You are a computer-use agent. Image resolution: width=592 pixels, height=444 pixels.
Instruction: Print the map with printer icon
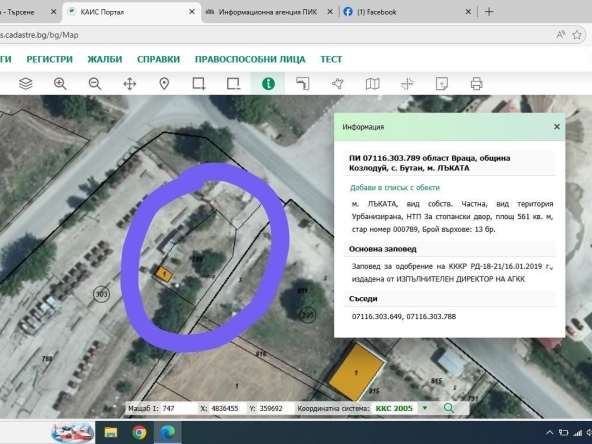476,83
